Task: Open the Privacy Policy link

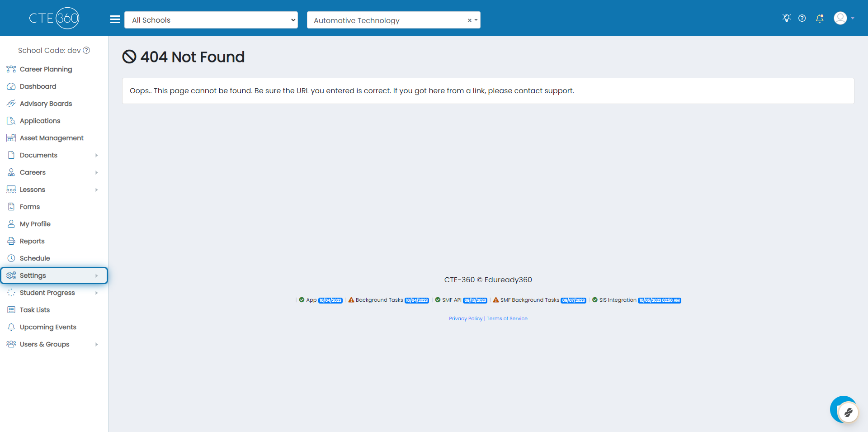Action: coord(465,318)
